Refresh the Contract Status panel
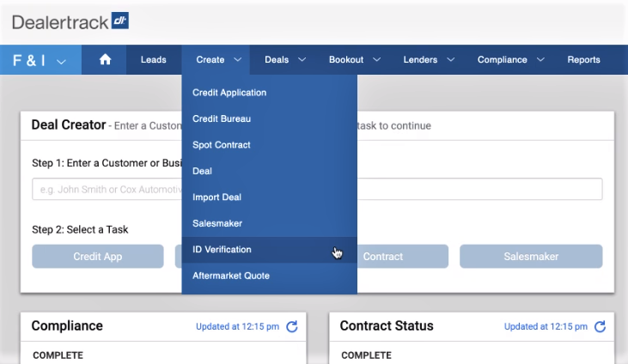This screenshot has width=628, height=364. pyautogui.click(x=600, y=327)
